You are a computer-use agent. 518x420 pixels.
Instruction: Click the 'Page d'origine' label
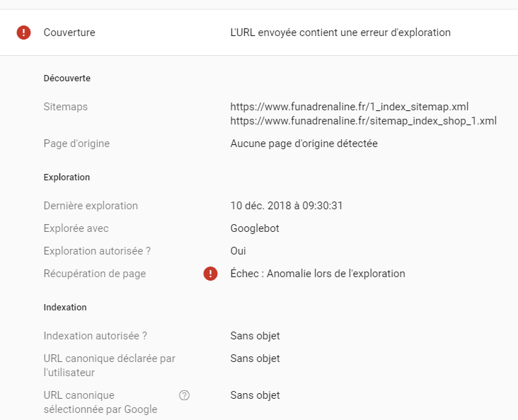(76, 144)
